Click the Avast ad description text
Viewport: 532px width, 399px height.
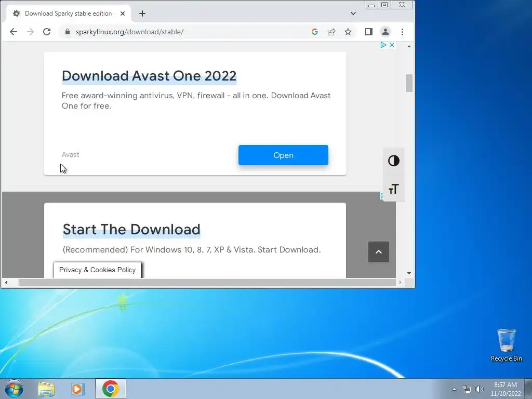coord(196,100)
